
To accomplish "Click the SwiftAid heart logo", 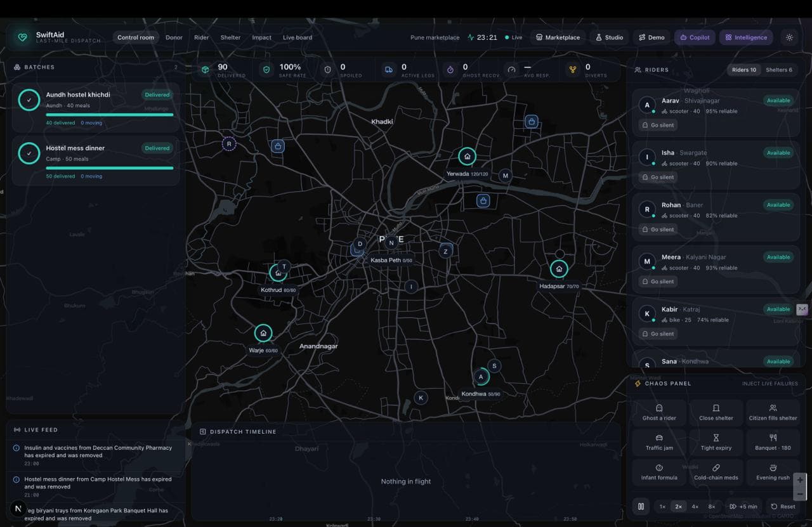I will [23, 37].
